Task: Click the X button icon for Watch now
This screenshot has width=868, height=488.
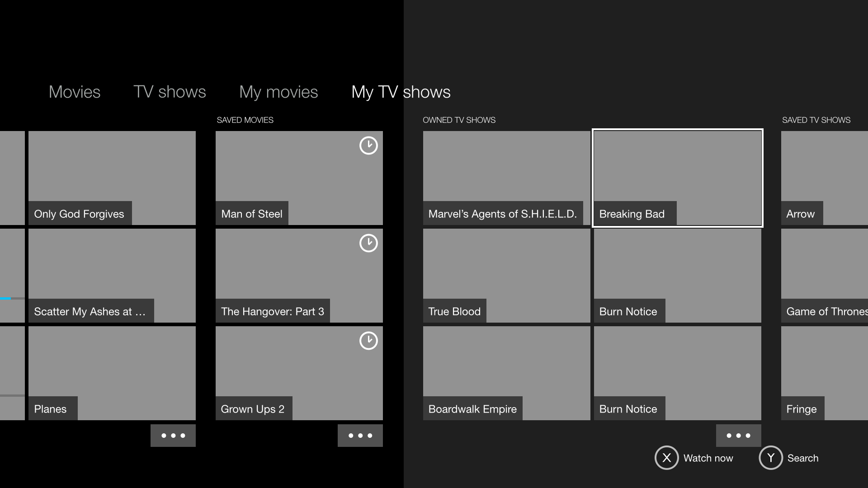Action: pyautogui.click(x=666, y=458)
